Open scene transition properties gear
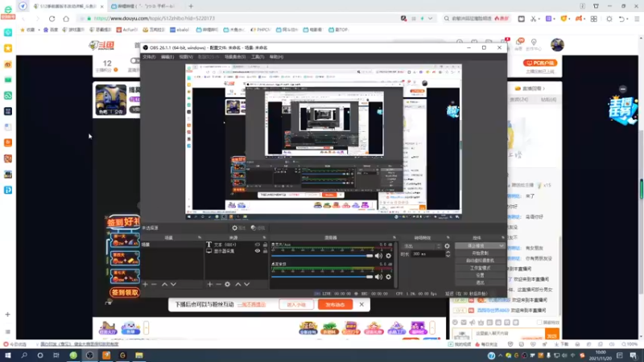Viewport: 644px width, 362px height. pos(447,246)
